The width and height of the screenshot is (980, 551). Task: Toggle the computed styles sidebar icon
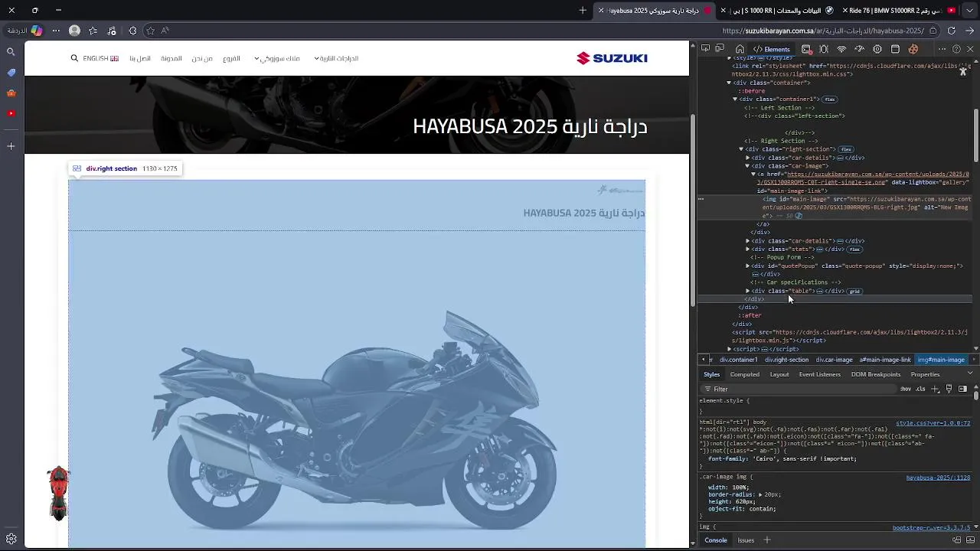962,389
